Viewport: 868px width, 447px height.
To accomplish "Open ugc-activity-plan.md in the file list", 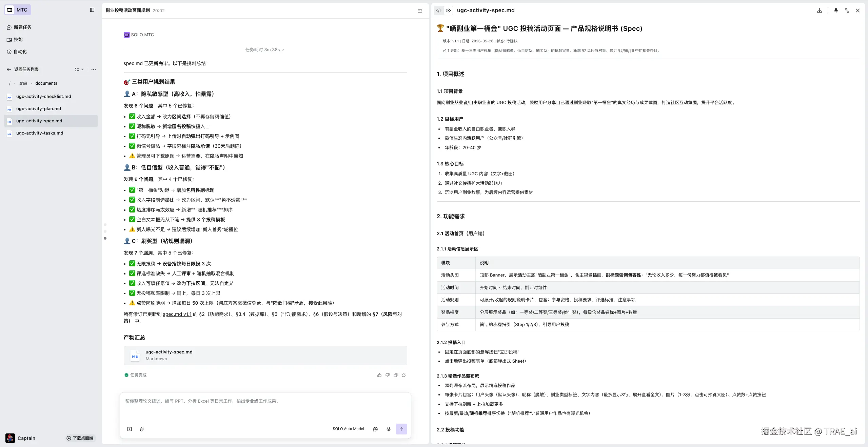I will tap(51, 109).
